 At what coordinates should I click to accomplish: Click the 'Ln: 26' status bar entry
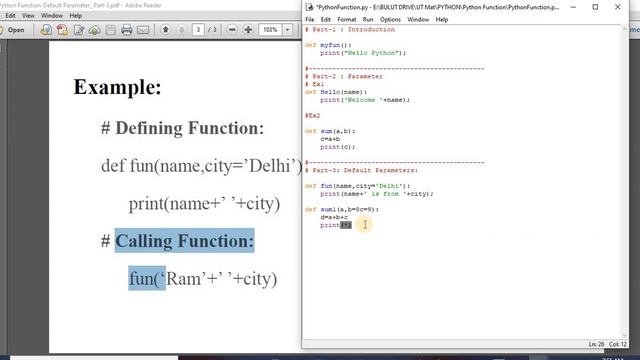tap(596, 344)
